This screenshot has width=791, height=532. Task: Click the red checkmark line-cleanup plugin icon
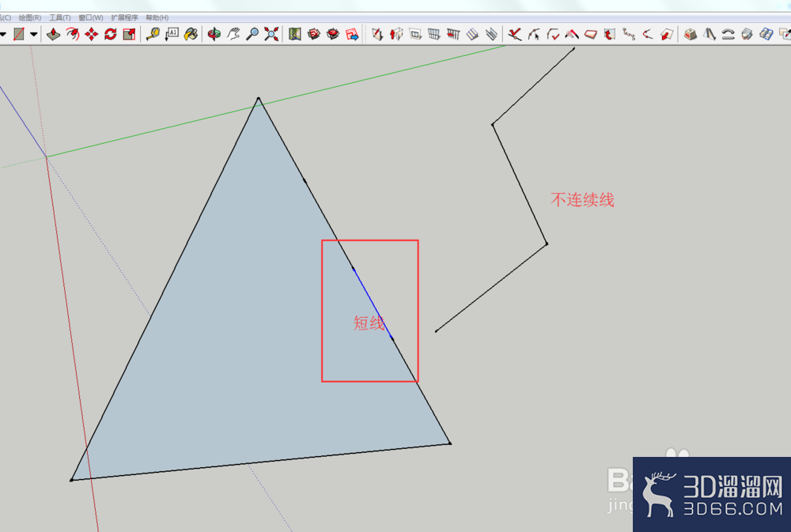(x=515, y=34)
